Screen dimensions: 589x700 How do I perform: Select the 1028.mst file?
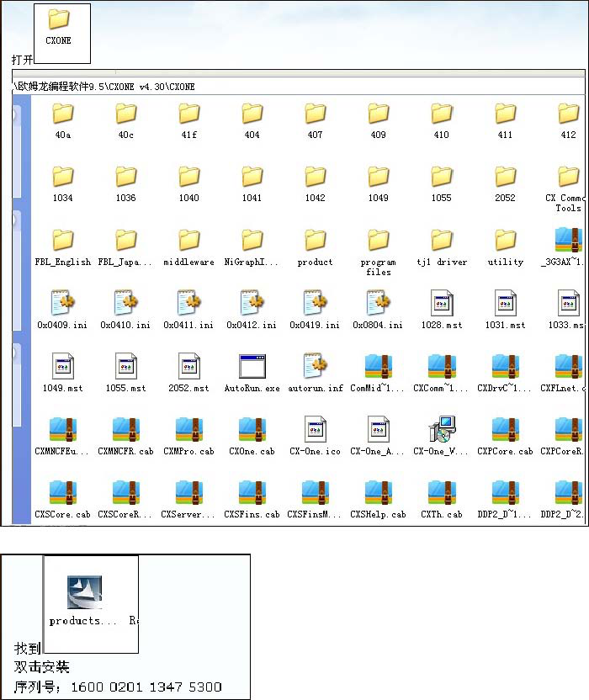[x=441, y=310]
